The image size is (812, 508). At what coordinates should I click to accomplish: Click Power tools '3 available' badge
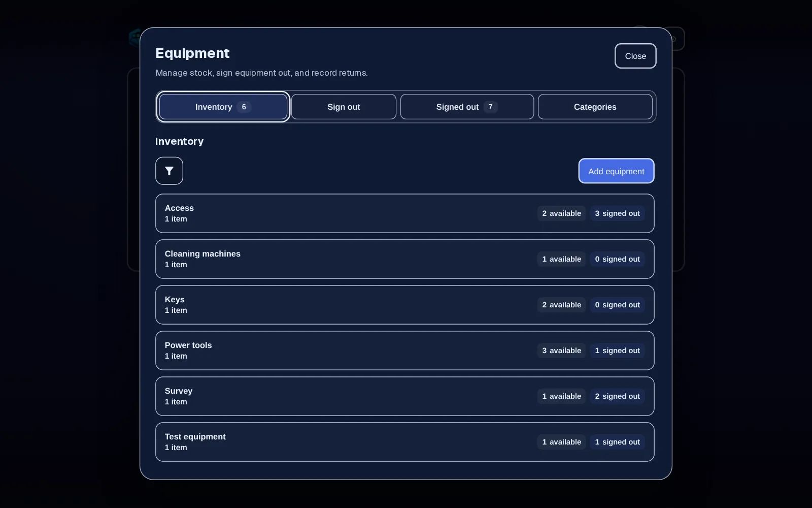(x=561, y=351)
